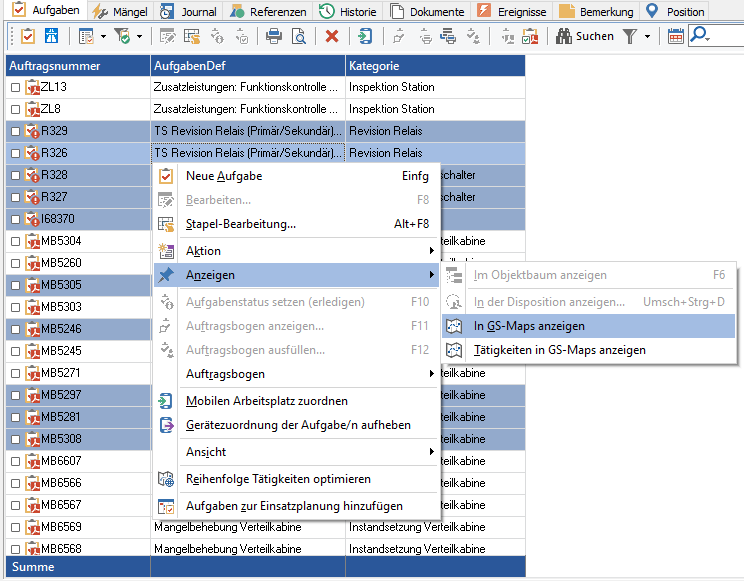This screenshot has height=585, width=744.
Task: Open dropdown arrow next to task list icon
Action: pyautogui.click(x=103, y=36)
